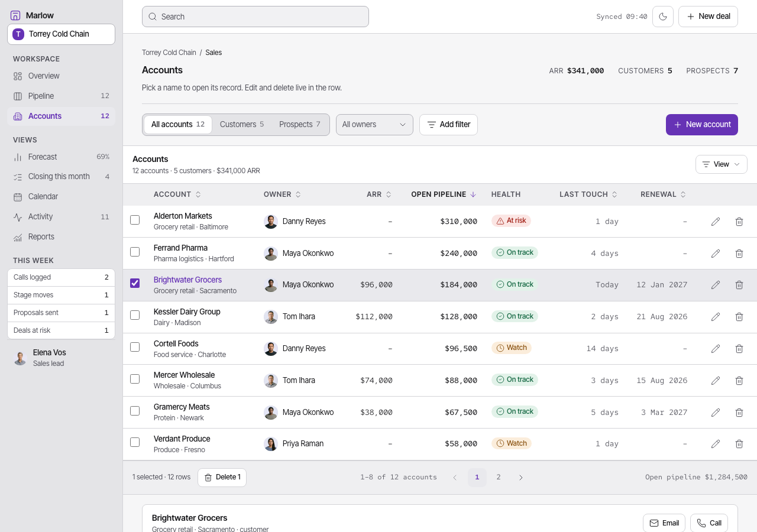Delete the Kessler Dairy Group row

coord(739,317)
